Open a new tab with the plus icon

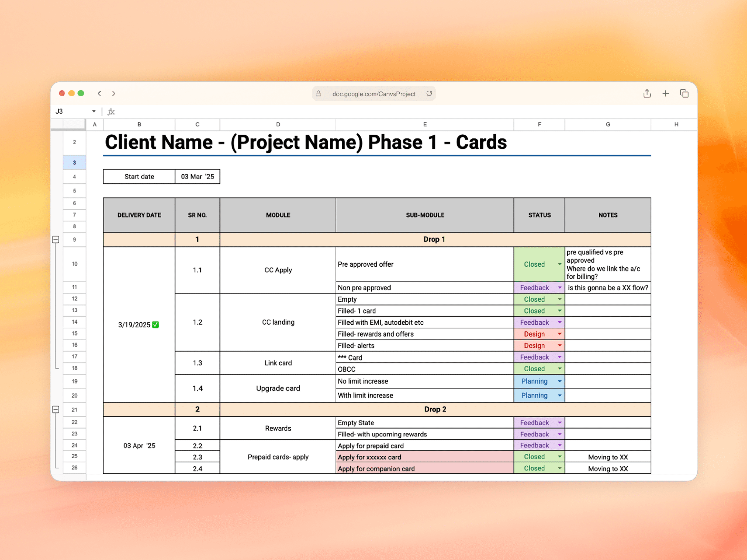coord(665,93)
